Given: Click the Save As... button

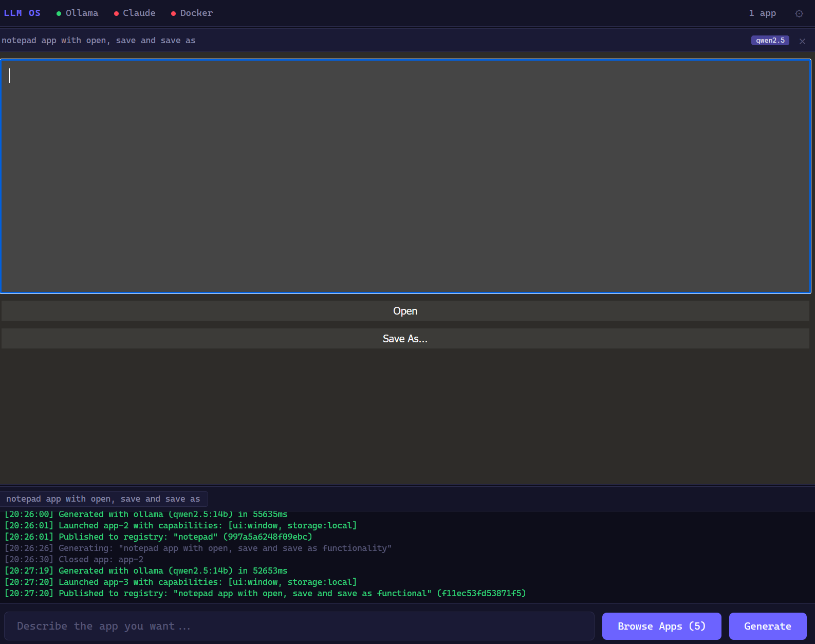Looking at the screenshot, I should pos(405,339).
